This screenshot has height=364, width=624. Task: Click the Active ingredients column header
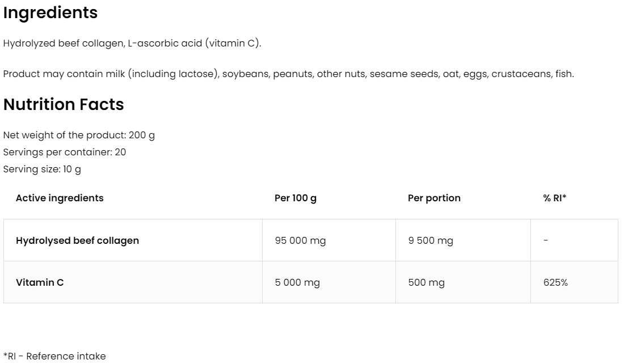[60, 198]
